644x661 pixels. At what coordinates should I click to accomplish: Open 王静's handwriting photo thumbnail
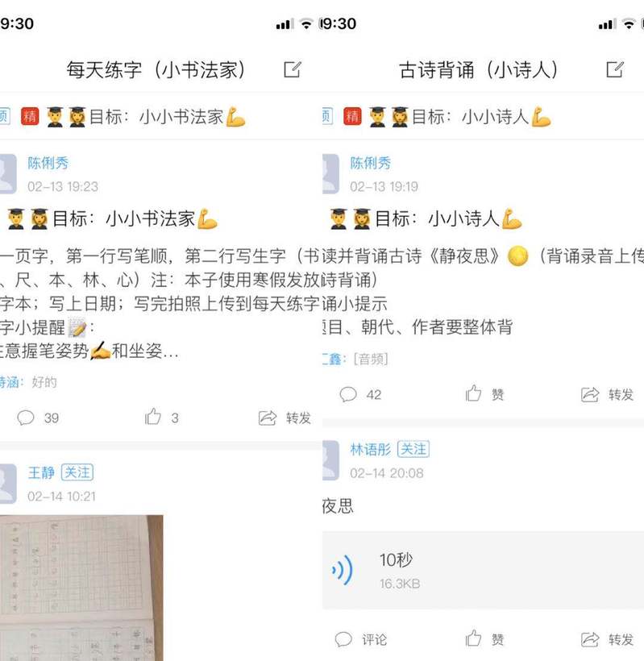coord(81,588)
